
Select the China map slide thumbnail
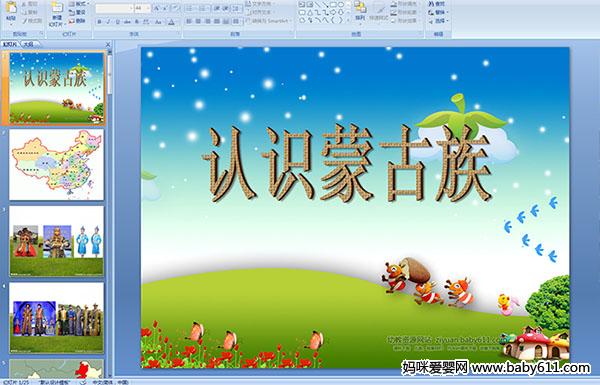[x=57, y=165]
